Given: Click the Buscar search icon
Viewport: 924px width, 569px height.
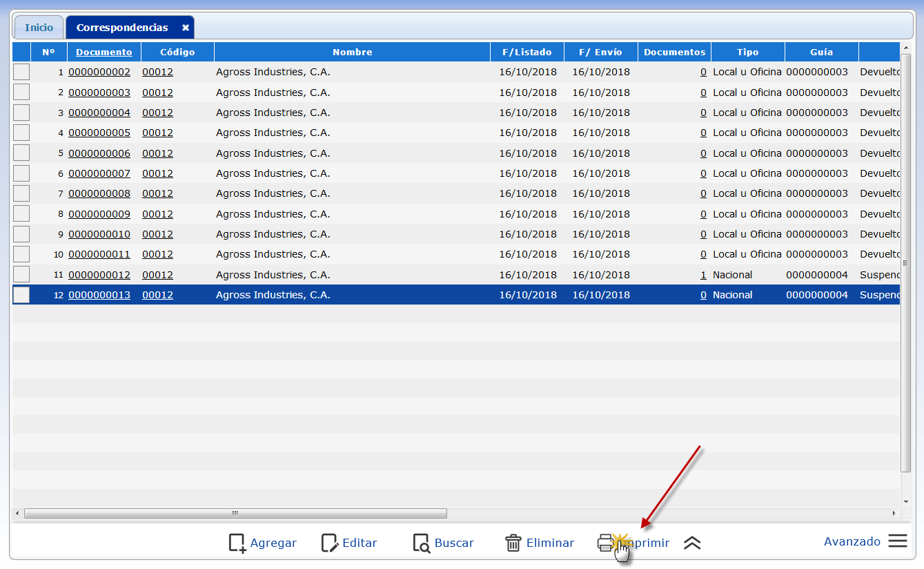Looking at the screenshot, I should (x=421, y=543).
